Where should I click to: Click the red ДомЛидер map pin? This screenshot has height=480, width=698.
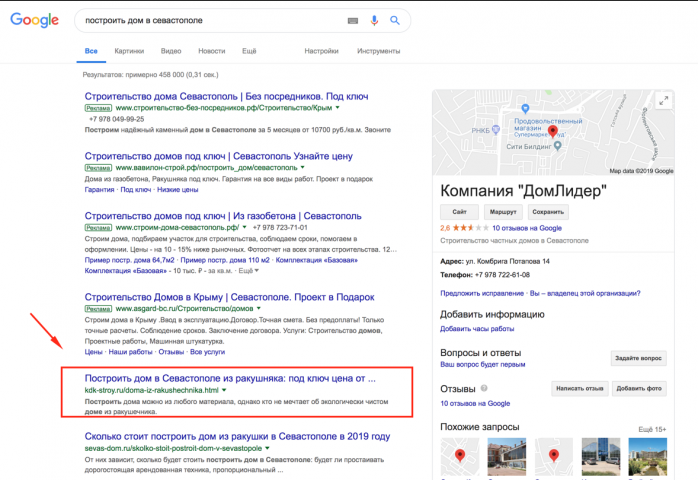click(x=552, y=131)
